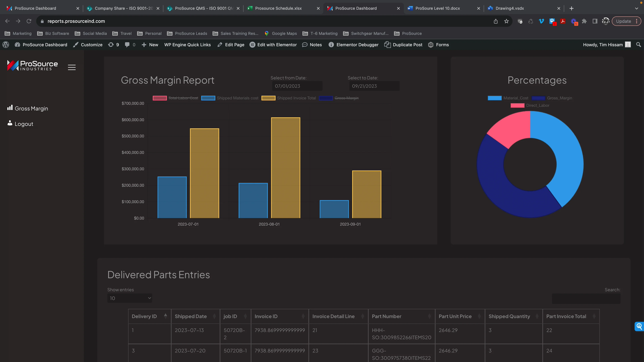Click Edit with Elementor
Viewport: 644px width, 362px height.
point(273,45)
